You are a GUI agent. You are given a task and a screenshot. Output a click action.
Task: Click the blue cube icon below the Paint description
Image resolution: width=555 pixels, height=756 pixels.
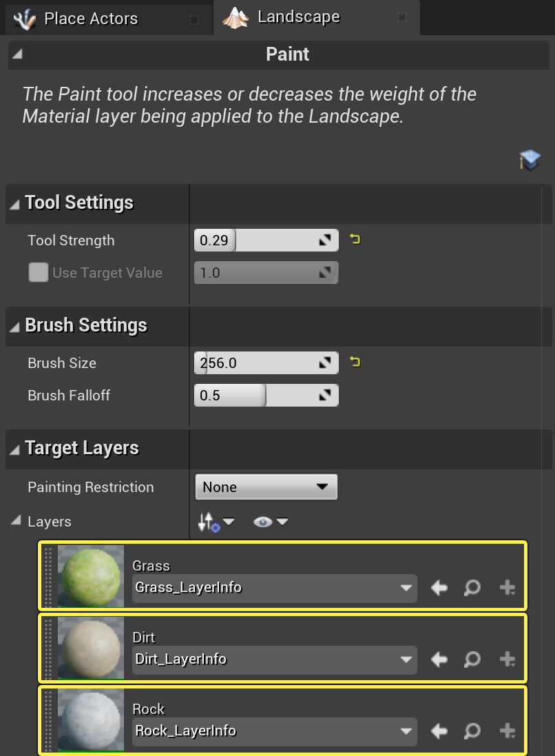530,159
